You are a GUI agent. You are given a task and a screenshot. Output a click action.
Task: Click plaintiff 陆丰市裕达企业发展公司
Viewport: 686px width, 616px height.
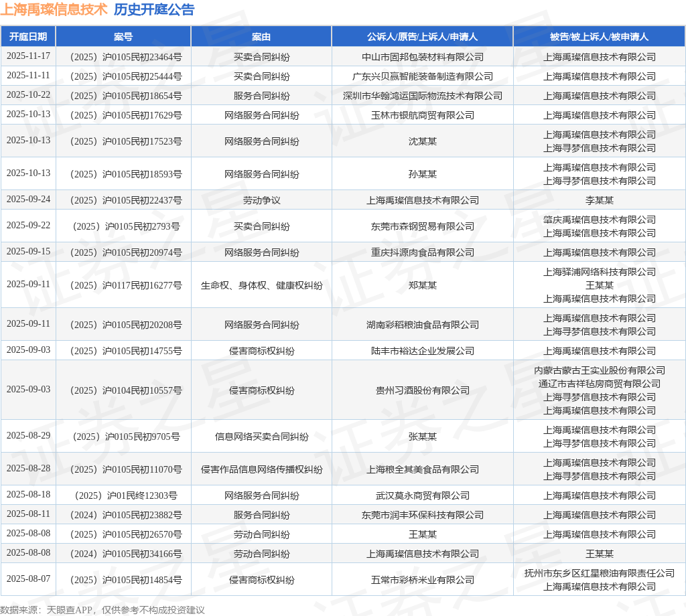[423, 351]
